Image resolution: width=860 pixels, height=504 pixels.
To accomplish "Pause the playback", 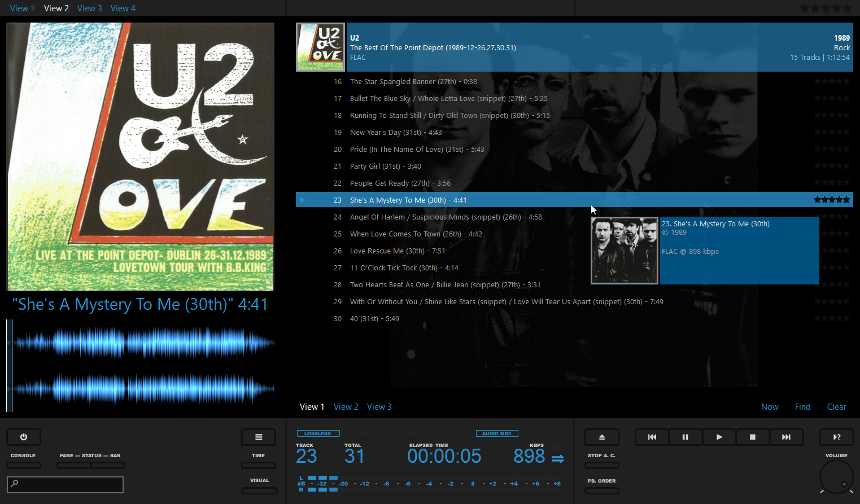I will tap(686, 437).
